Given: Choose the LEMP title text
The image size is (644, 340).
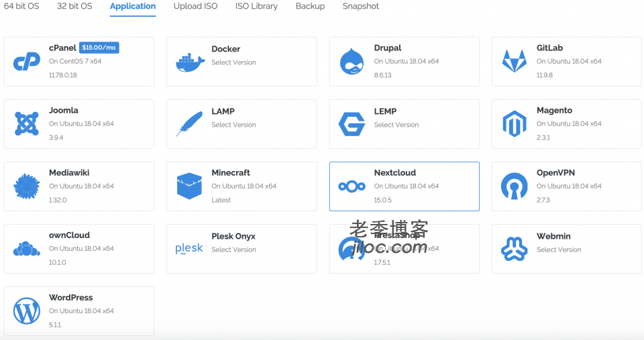Looking at the screenshot, I should point(385,111).
